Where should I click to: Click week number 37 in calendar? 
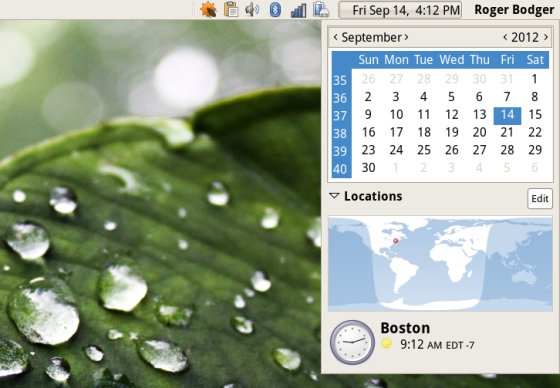pos(340,116)
